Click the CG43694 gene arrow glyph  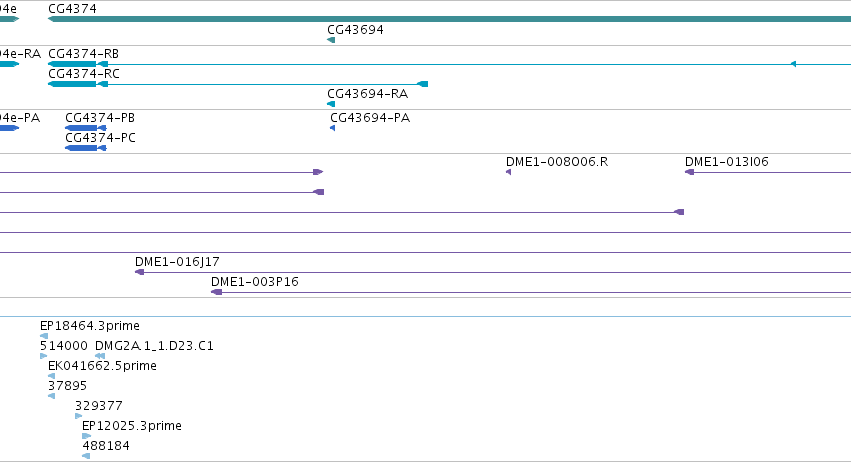[x=331, y=40]
